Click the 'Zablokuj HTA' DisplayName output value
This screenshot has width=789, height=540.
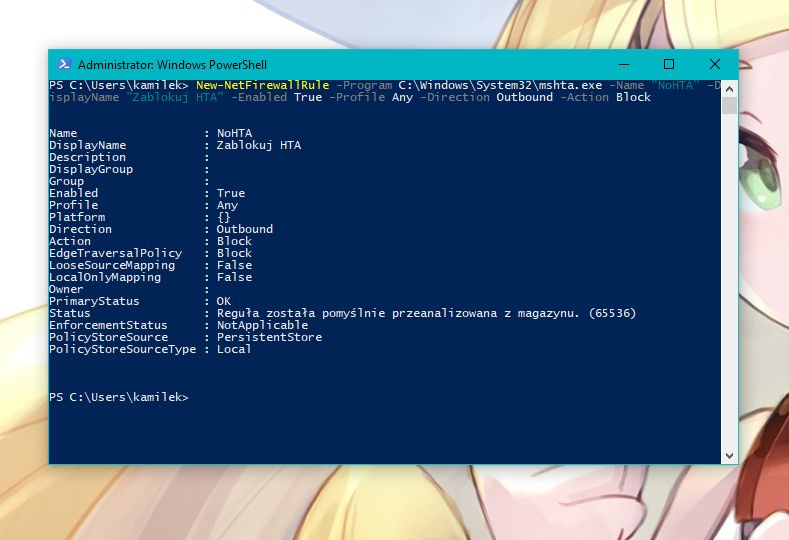click(258, 145)
